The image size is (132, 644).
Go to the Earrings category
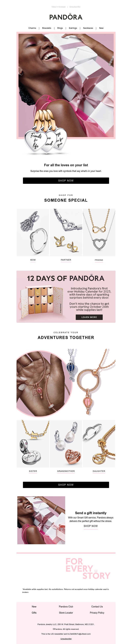(73, 28)
